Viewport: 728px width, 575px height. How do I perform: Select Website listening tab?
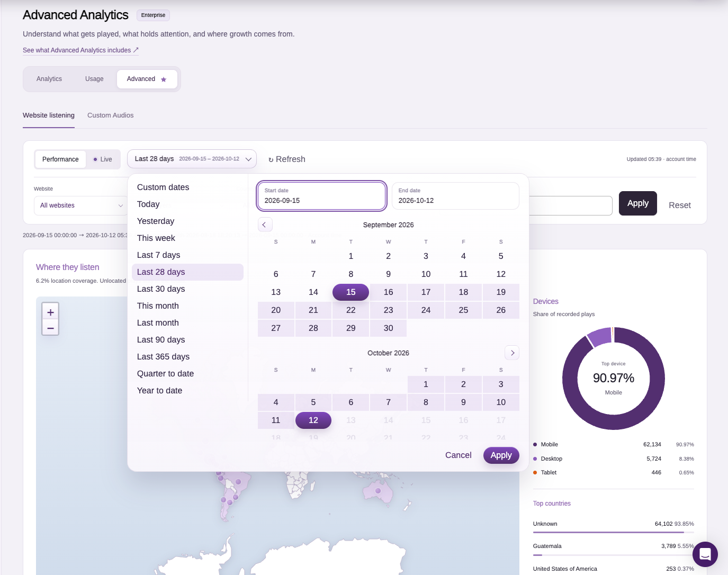[49, 115]
